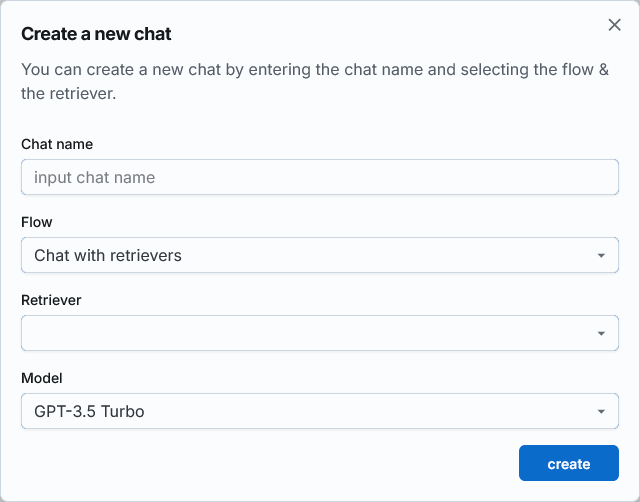Close the Create a new chat dialog
This screenshot has height=502, width=640.
click(614, 25)
